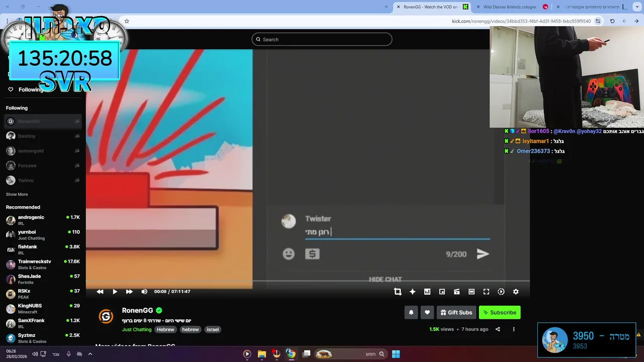Open File Explorer from taskbar

[x=262, y=354]
